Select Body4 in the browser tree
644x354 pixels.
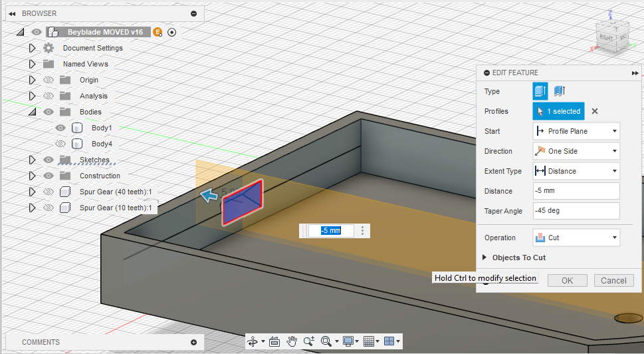click(102, 144)
